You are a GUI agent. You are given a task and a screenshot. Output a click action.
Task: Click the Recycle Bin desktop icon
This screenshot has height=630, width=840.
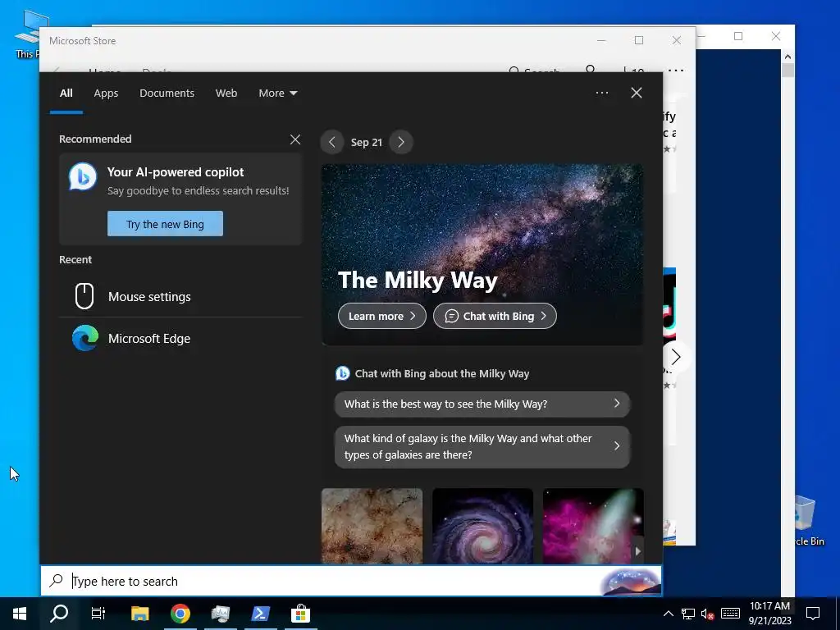click(x=809, y=519)
